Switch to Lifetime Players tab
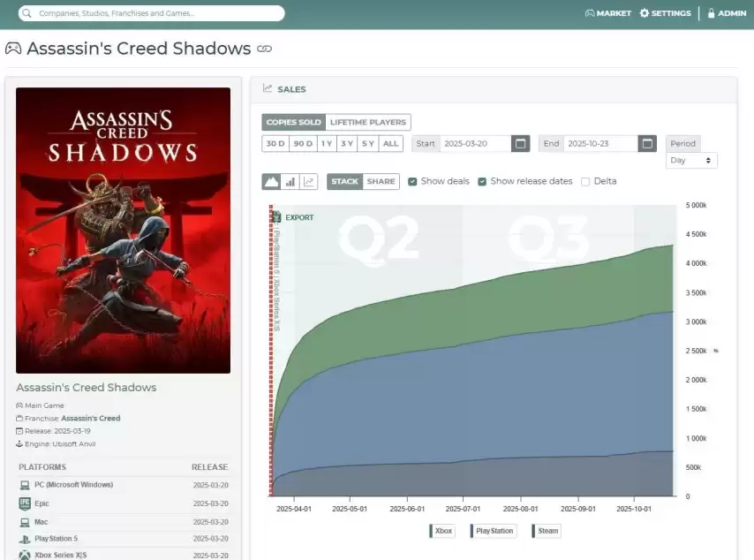This screenshot has width=754, height=560. click(x=368, y=122)
